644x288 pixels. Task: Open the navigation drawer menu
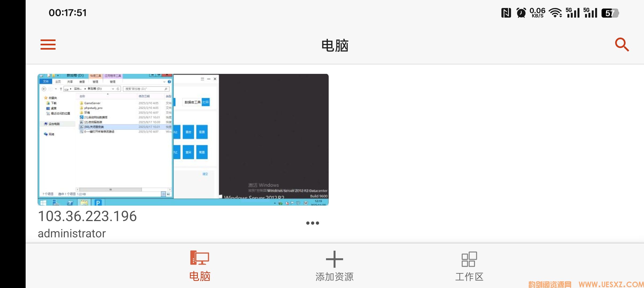point(48,45)
